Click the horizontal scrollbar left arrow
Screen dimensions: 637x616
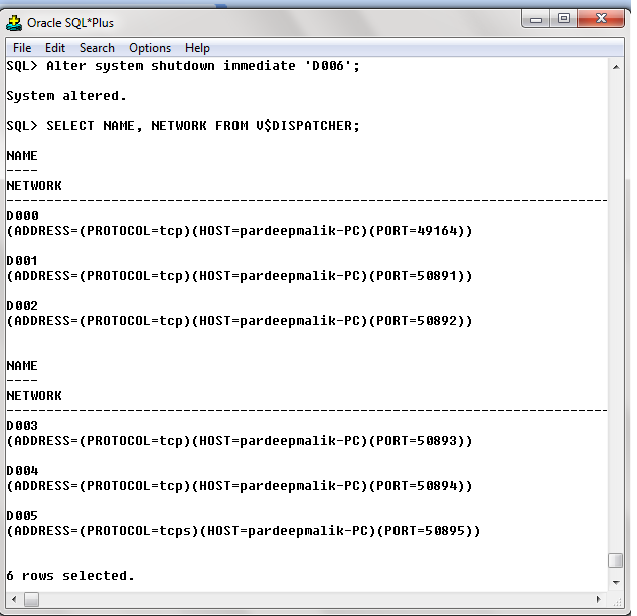[x=14, y=599]
